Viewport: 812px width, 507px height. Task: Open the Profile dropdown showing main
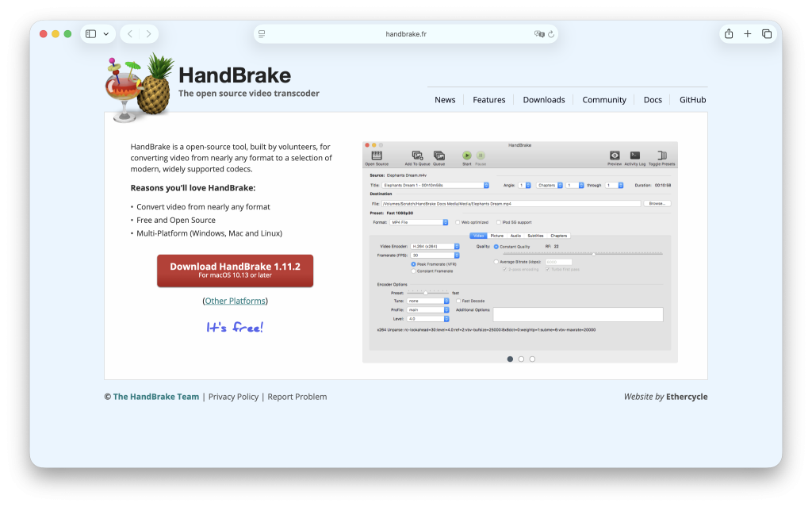427,309
